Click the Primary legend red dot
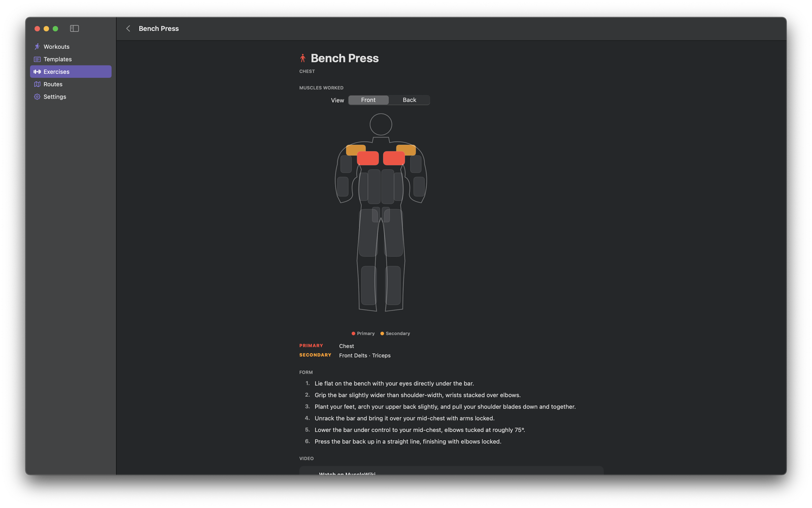This screenshot has height=508, width=812. click(353, 334)
